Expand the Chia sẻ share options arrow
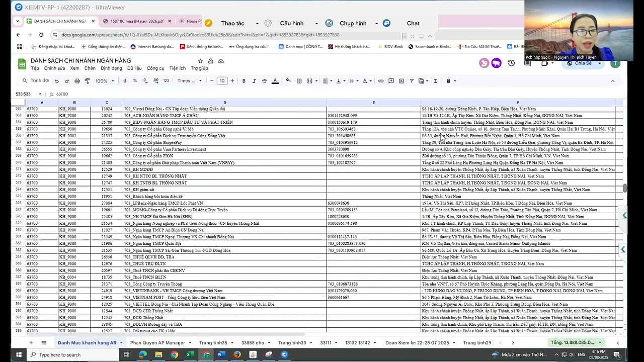This screenshot has height=362, width=644. [600, 63]
